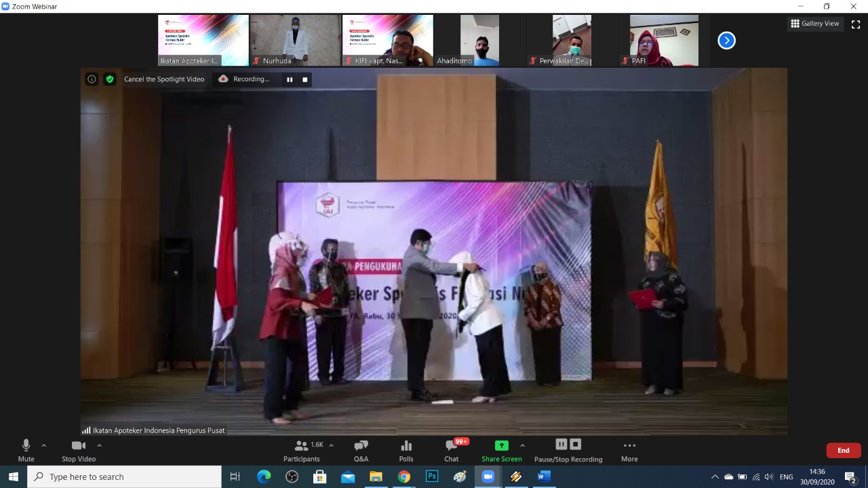
Task: Open the Q&A window
Action: [x=361, y=451]
